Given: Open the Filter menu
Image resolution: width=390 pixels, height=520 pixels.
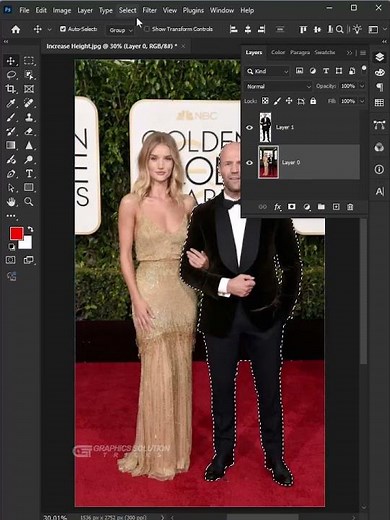Looking at the screenshot, I should (149, 10).
